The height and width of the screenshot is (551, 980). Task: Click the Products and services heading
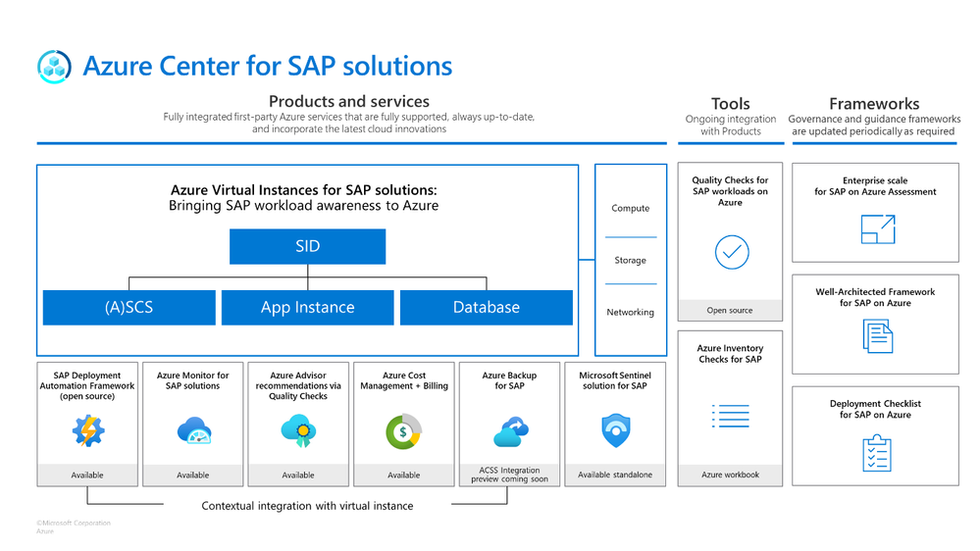click(349, 101)
